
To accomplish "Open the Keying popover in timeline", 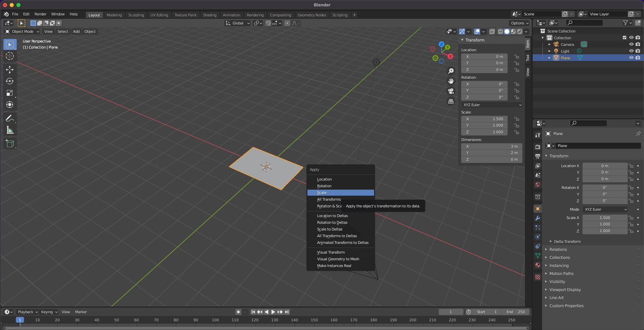I will click(49, 312).
